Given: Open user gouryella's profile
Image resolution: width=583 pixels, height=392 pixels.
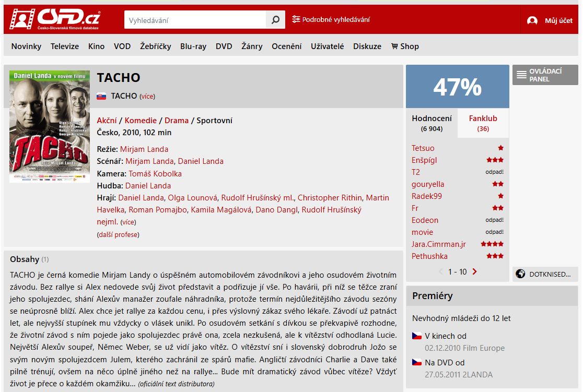Looking at the screenshot, I should click(428, 184).
